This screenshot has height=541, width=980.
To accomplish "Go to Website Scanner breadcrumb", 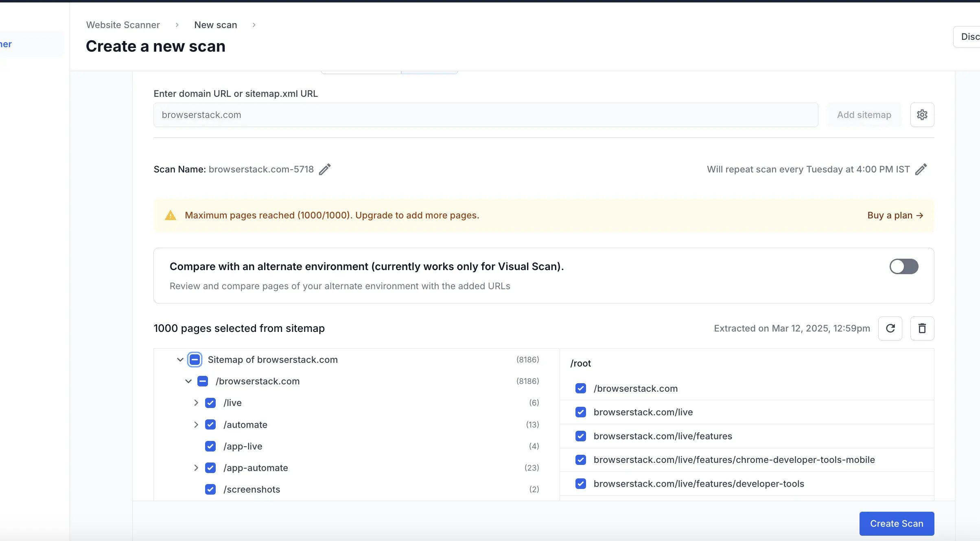I will pyautogui.click(x=123, y=25).
